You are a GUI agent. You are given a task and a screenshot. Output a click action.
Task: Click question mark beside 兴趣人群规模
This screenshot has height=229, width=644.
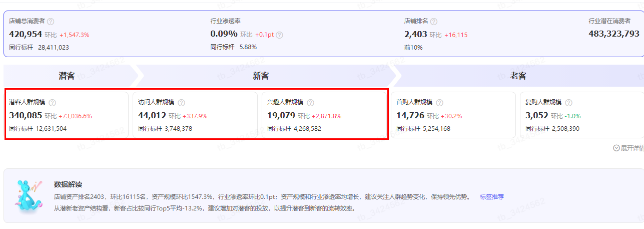[310, 102]
